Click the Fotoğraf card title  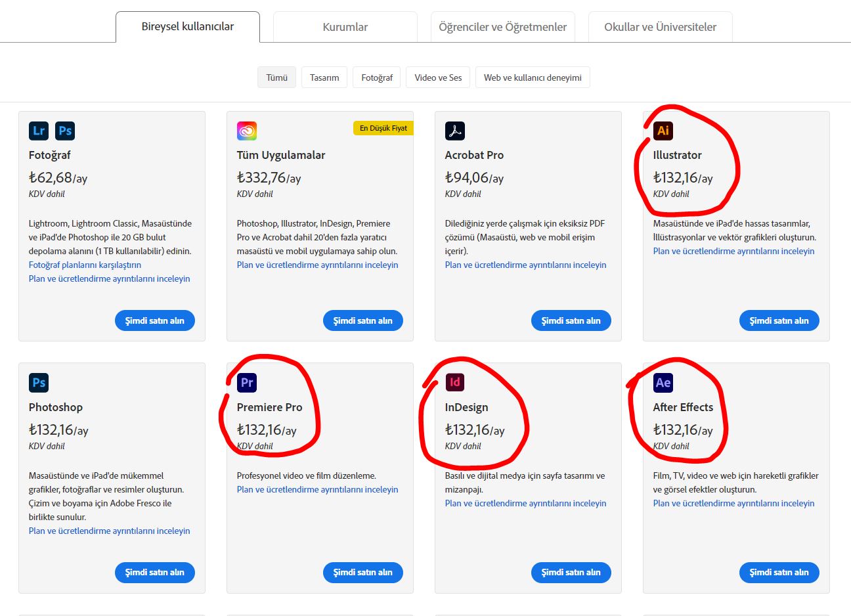coord(50,155)
